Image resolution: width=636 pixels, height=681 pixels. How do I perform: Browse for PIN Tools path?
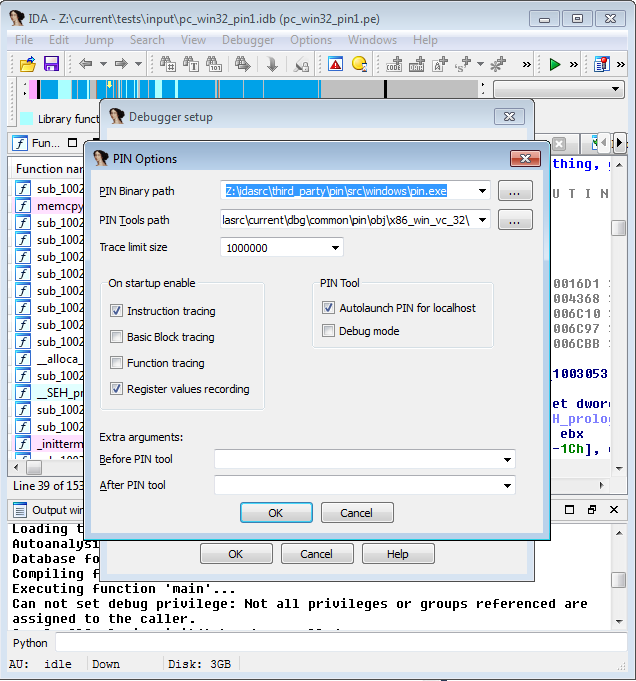pos(515,220)
